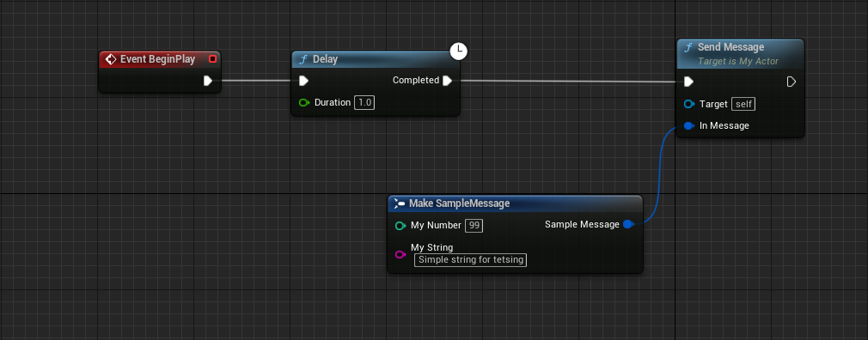
Task: Click the Completed output execution pin
Action: pos(447,81)
